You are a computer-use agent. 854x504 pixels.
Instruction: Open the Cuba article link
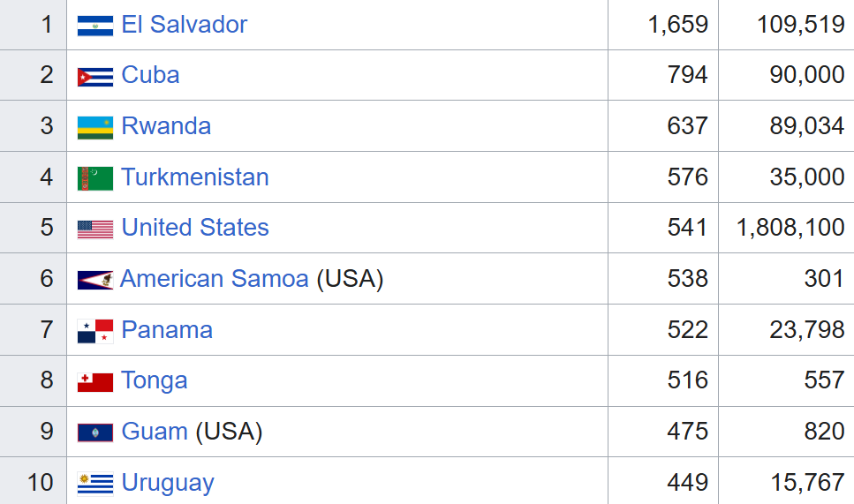(150, 75)
